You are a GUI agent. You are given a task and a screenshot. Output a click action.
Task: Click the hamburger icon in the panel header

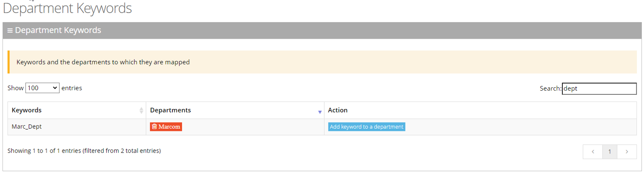click(10, 31)
